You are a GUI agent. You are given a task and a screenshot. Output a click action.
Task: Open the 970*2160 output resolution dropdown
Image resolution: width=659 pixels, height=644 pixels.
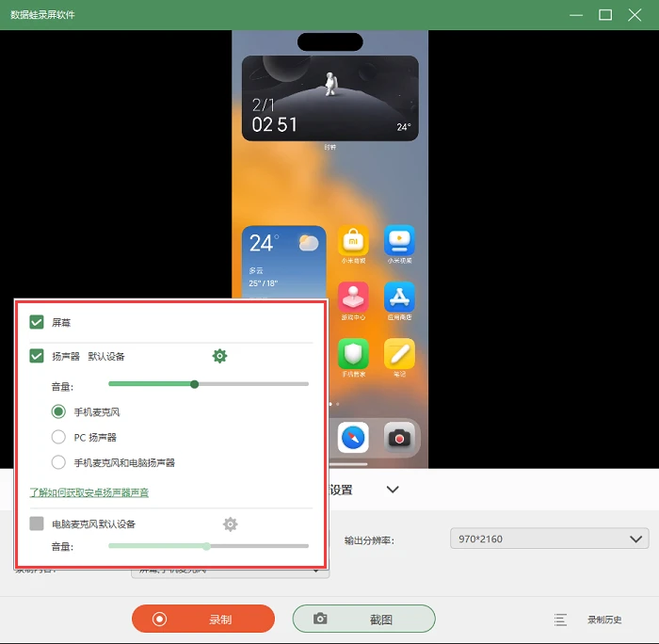pos(549,539)
